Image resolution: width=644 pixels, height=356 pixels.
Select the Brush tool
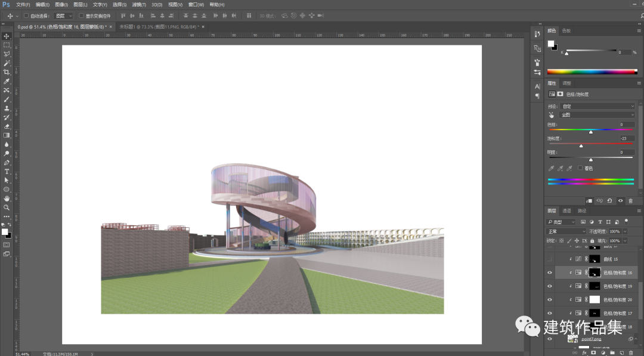(7, 100)
